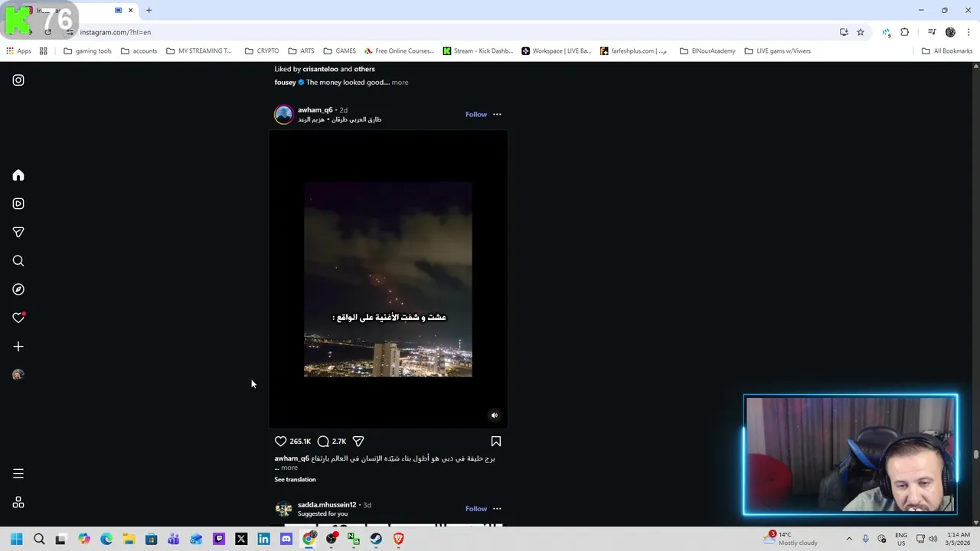Show hidden system tray icons
This screenshot has height=551, width=980.
(x=849, y=539)
